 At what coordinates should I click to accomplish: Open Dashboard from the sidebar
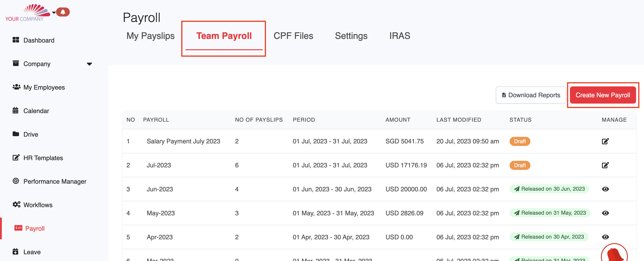(38, 40)
